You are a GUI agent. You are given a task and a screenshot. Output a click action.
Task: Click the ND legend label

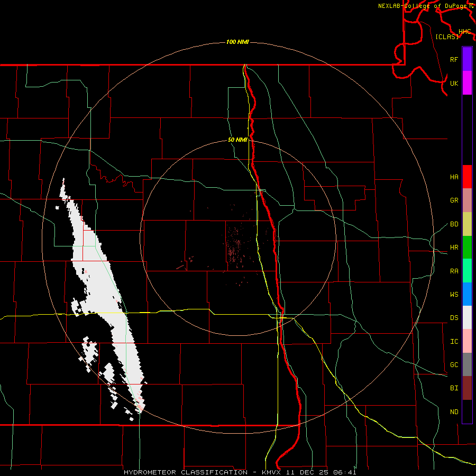tap(454, 412)
